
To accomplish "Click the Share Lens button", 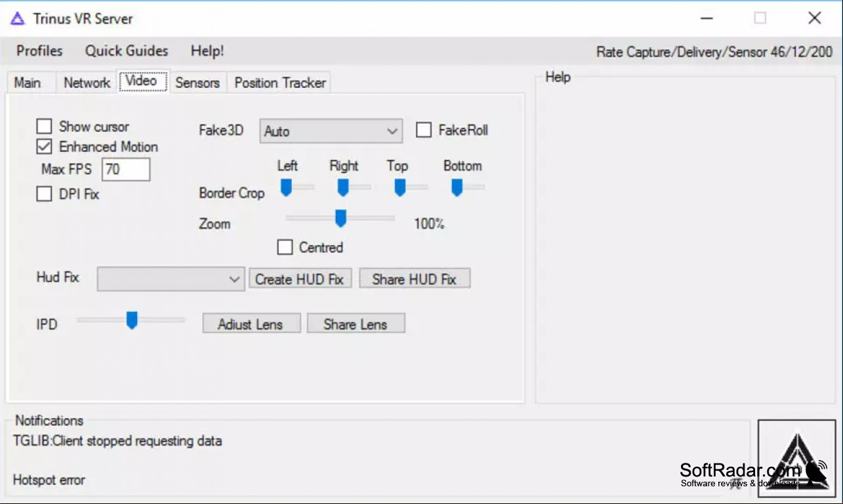I will tap(356, 323).
